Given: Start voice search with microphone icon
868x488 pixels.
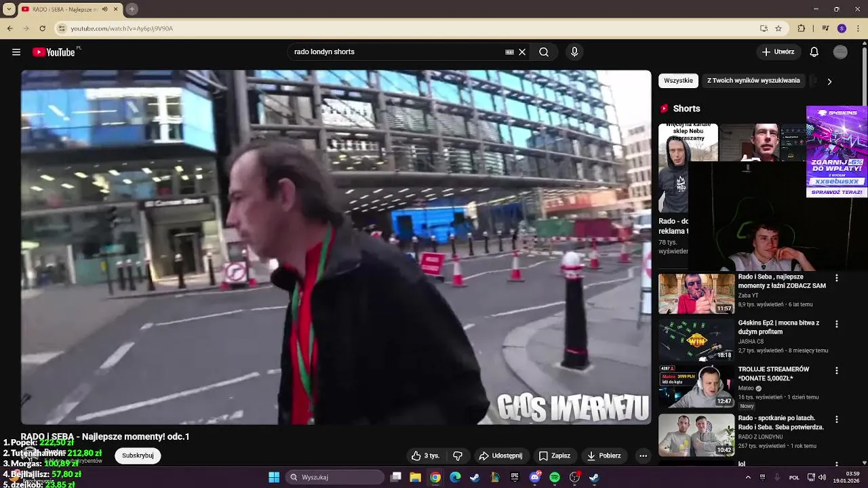Looking at the screenshot, I should point(574,52).
